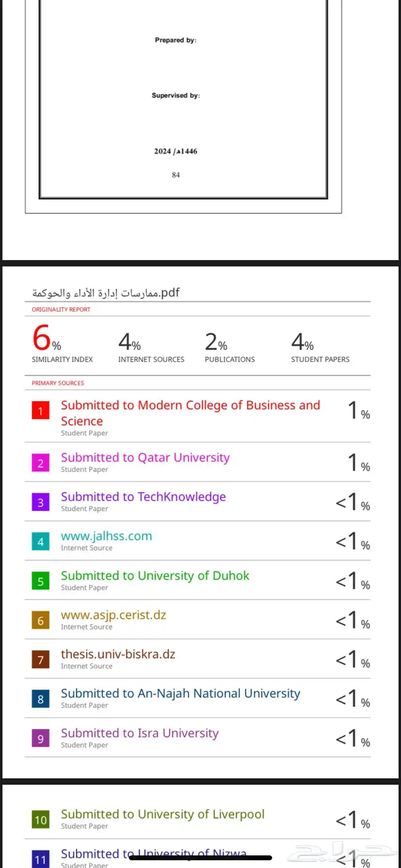Select the teal number 4 source badge
The height and width of the screenshot is (868, 401).
40,542
